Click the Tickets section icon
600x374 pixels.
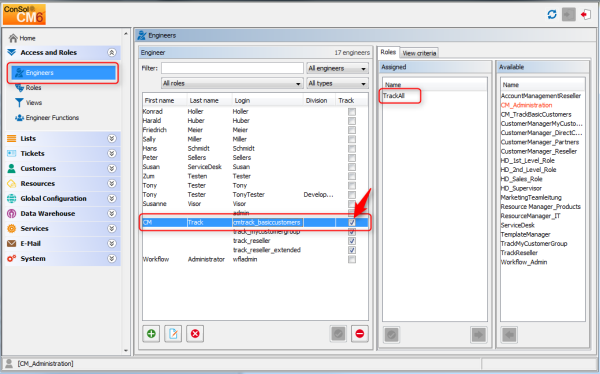click(x=12, y=154)
